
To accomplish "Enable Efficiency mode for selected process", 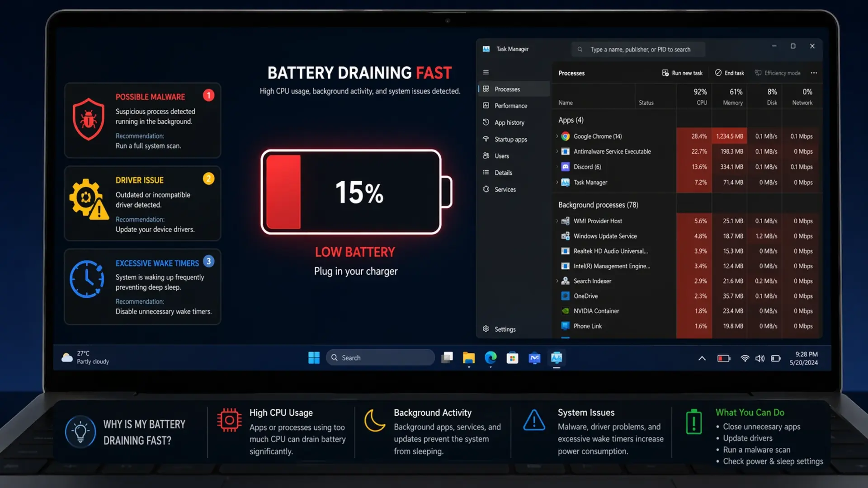I will point(778,73).
